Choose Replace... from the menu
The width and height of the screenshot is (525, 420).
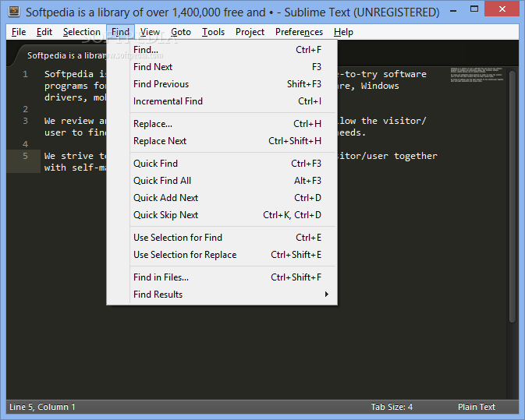[222, 124]
